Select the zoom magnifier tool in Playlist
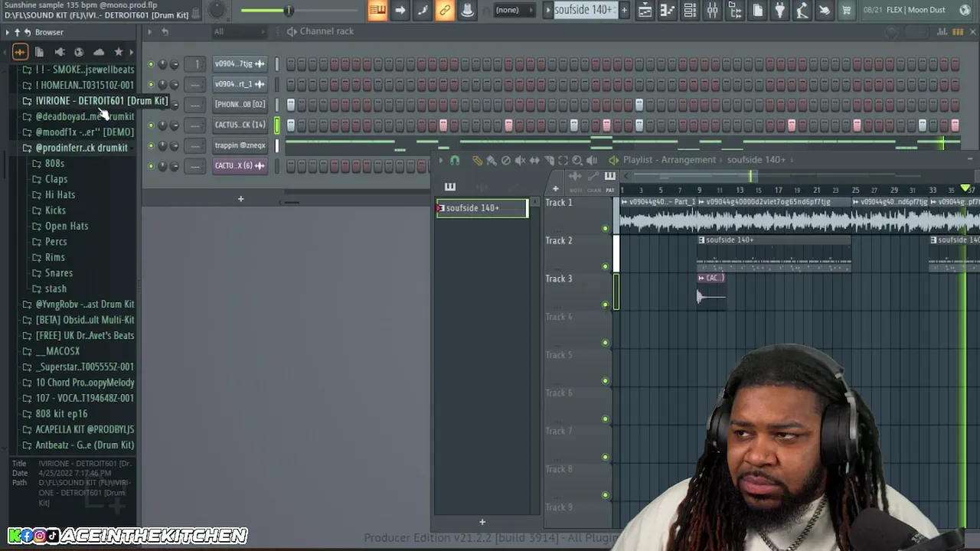This screenshot has height=551, width=980. 577,160
